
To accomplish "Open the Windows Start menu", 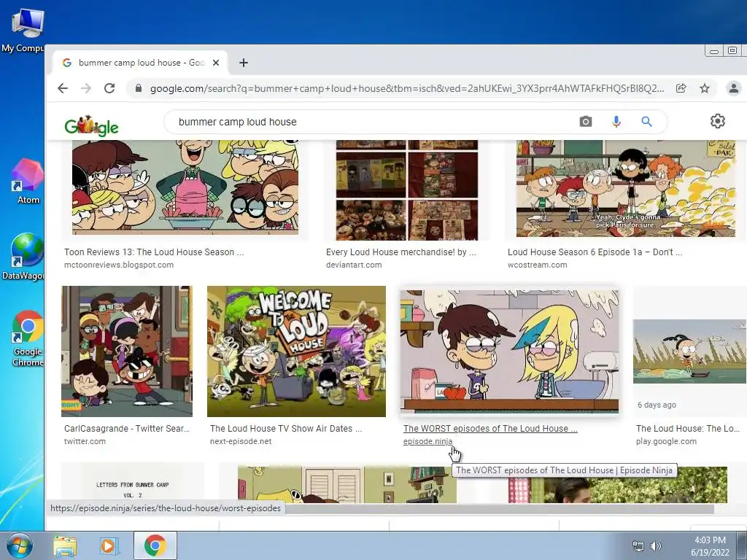I will tap(20, 545).
